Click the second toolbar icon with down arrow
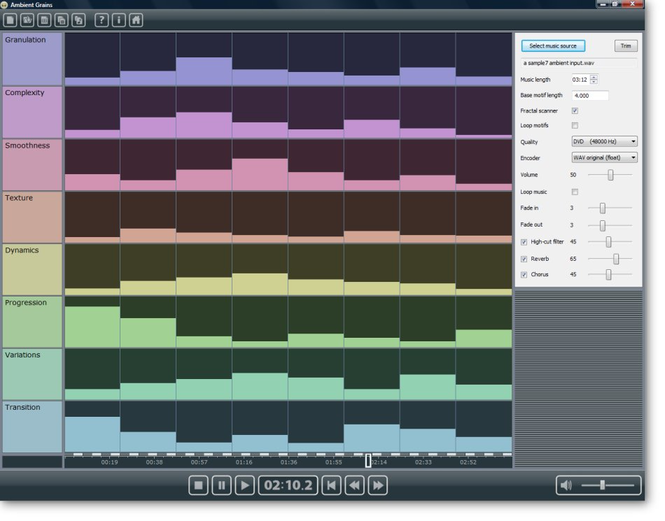665x521 pixels. pos(27,20)
